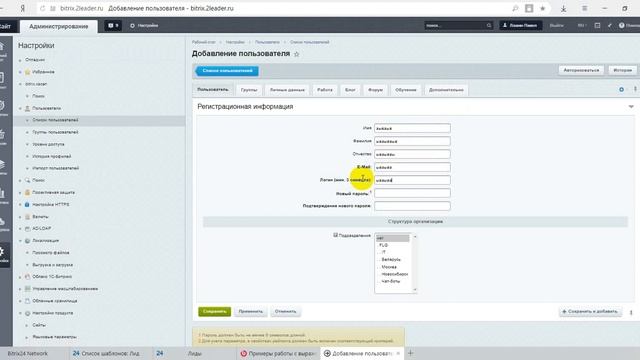Expand the Настройка HTTPS tree node
Image resolution: width=640 pixels, height=360 pixels.
[x=20, y=204]
